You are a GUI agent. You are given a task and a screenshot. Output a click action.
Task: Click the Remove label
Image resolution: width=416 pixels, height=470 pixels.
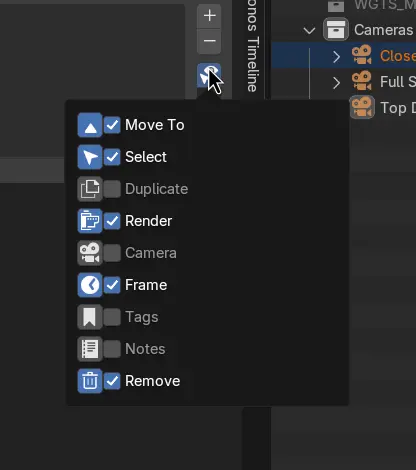click(153, 381)
